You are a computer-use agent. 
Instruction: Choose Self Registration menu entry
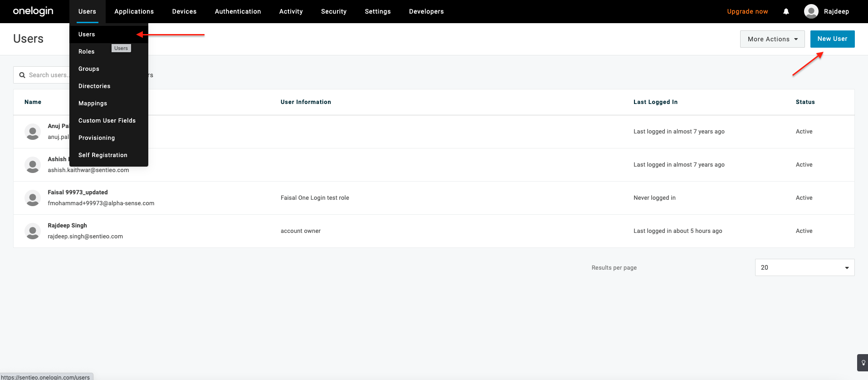coord(102,155)
